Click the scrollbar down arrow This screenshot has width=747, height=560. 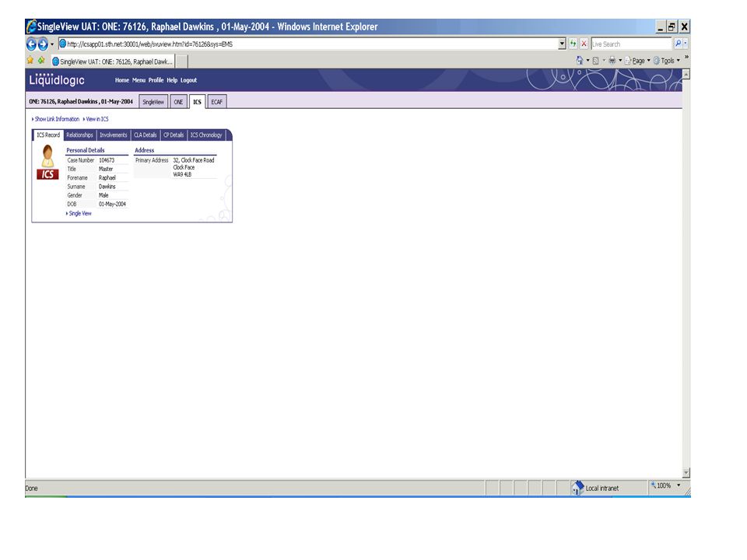[686, 473]
